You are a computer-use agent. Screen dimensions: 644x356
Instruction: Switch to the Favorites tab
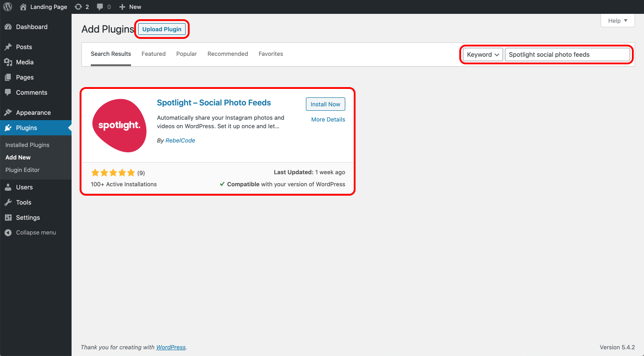(271, 54)
